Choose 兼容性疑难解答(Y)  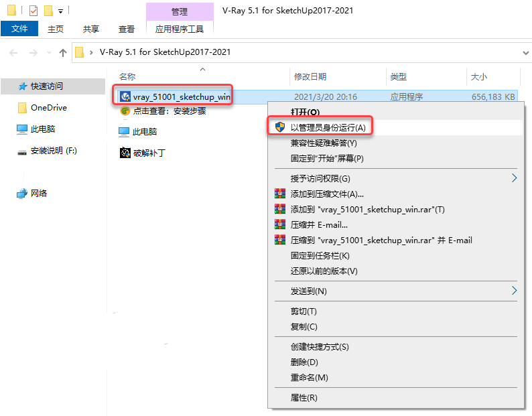[395, 143]
